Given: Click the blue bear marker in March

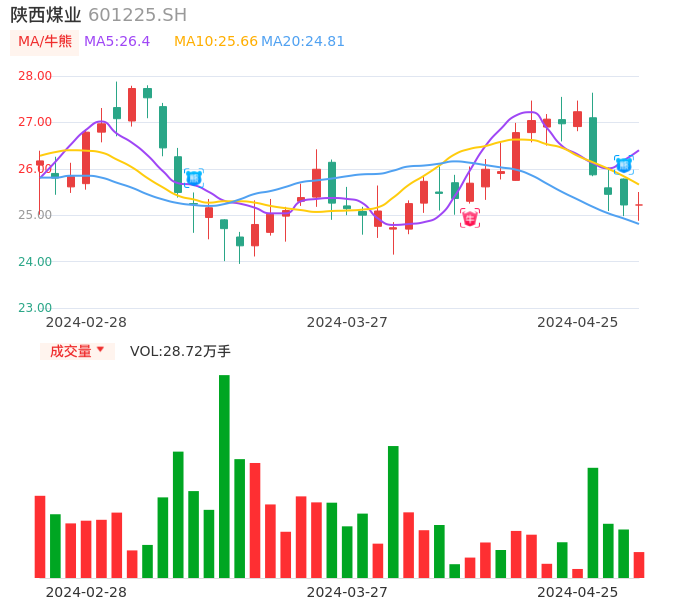Looking at the screenshot, I should coord(193,178).
